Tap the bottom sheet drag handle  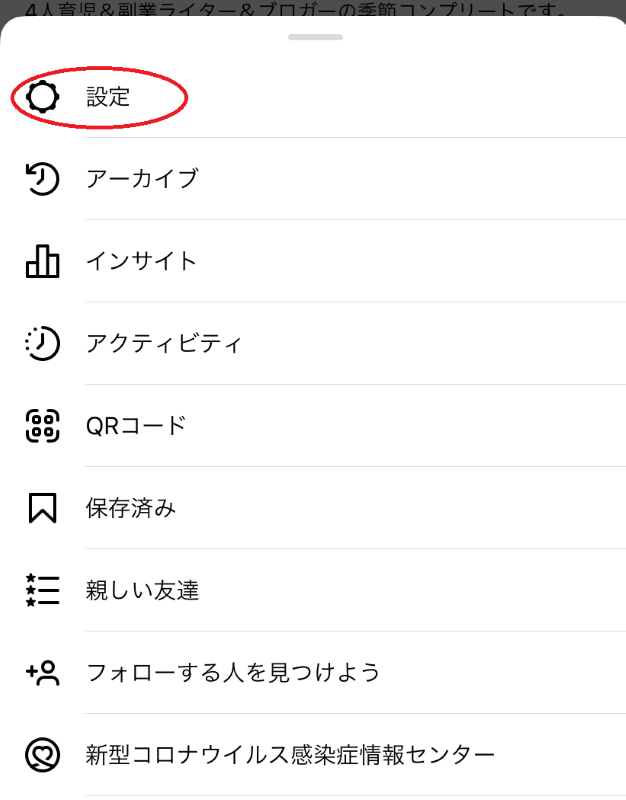tap(313, 37)
